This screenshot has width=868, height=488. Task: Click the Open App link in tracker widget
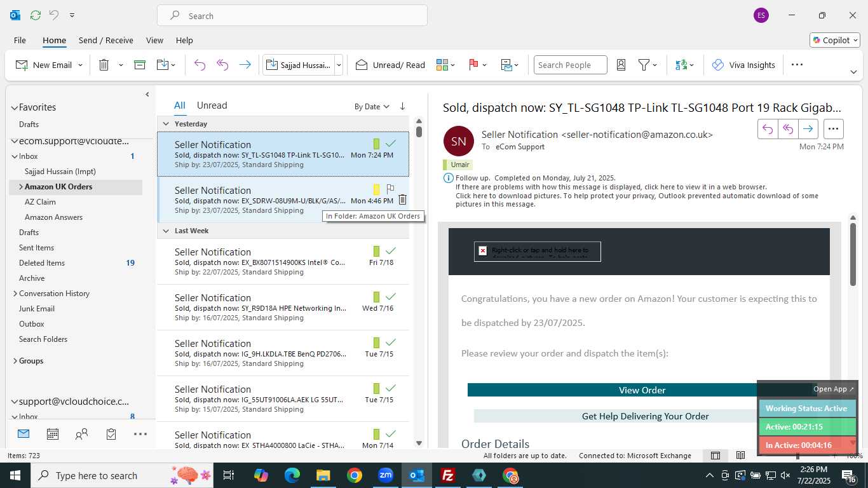click(834, 389)
